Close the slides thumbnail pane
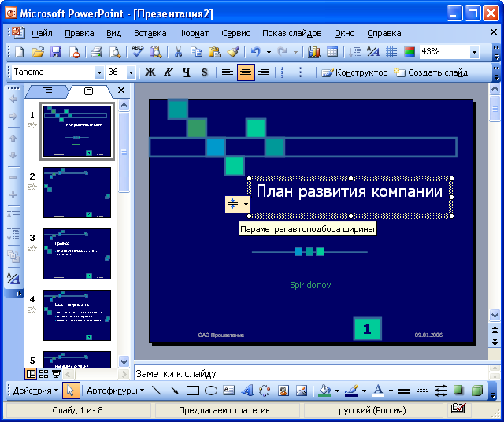Screen dimensions: 504x422 point(121,91)
